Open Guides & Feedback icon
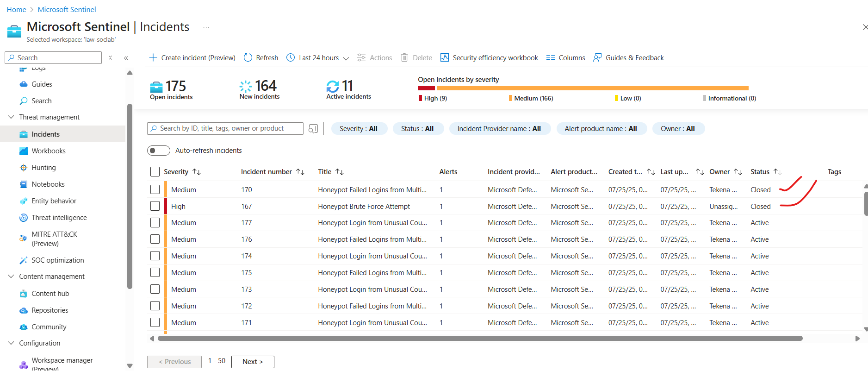Viewport: 868px width, 371px height. coord(597,57)
